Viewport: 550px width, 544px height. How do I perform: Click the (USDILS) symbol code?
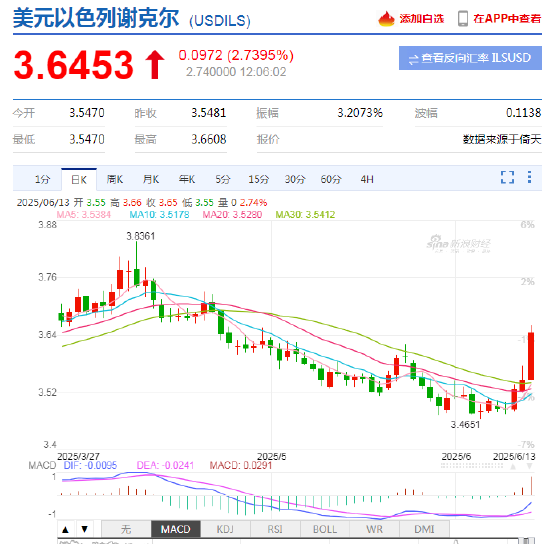(x=220, y=21)
